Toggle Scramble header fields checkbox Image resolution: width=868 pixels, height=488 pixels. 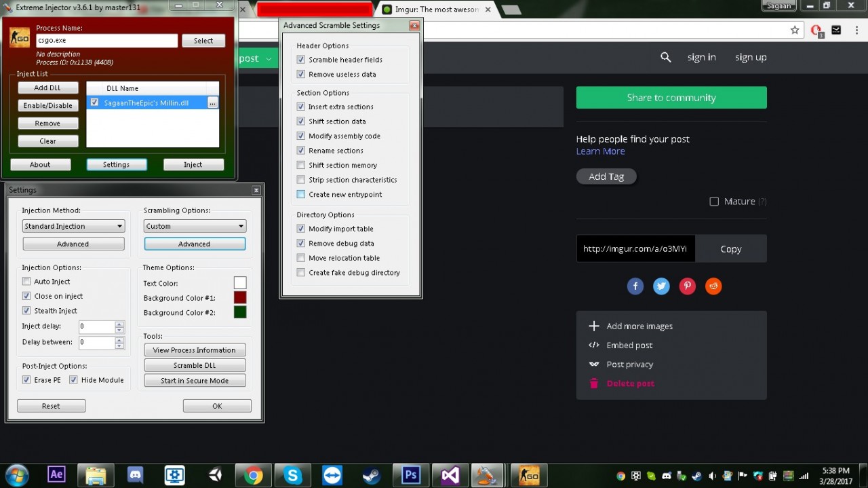301,60
